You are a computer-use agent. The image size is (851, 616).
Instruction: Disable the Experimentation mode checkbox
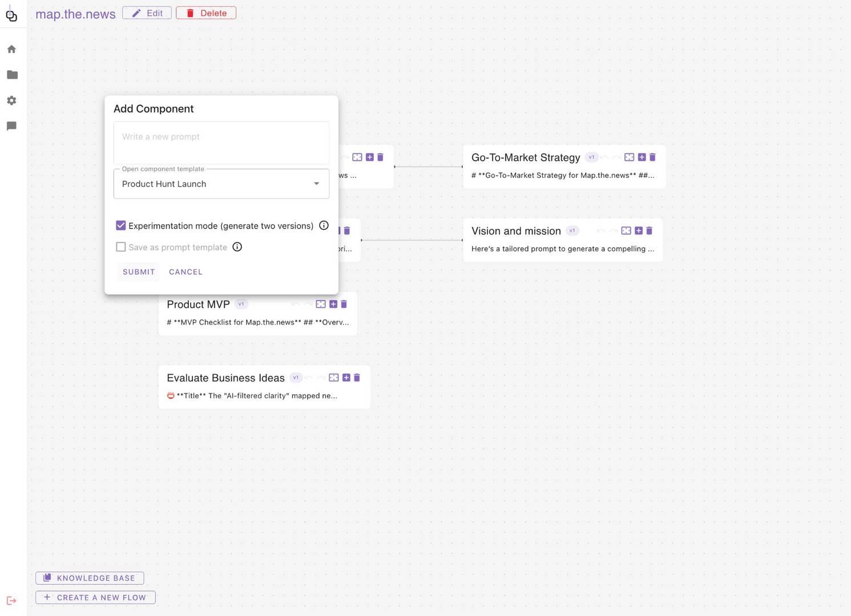(121, 226)
